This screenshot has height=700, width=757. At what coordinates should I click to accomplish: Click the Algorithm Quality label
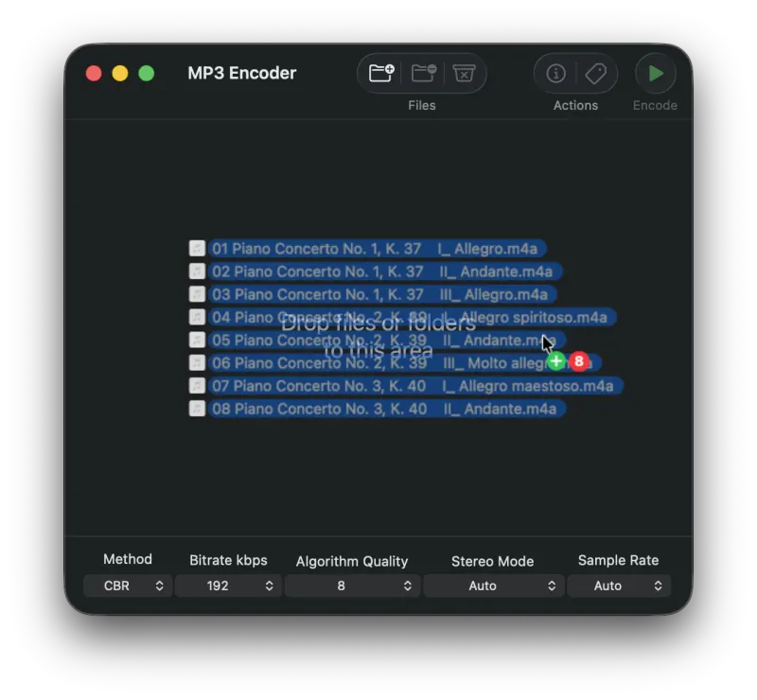pos(352,561)
